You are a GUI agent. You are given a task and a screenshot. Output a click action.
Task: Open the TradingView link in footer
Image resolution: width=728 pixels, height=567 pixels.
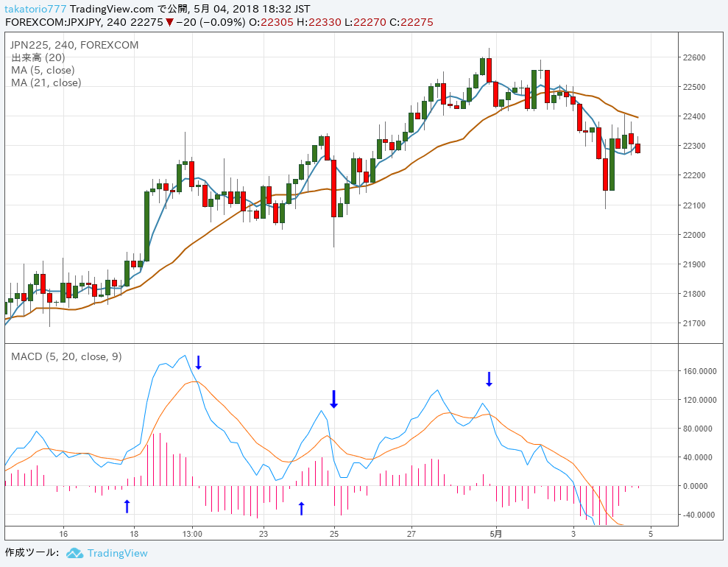tap(118, 553)
